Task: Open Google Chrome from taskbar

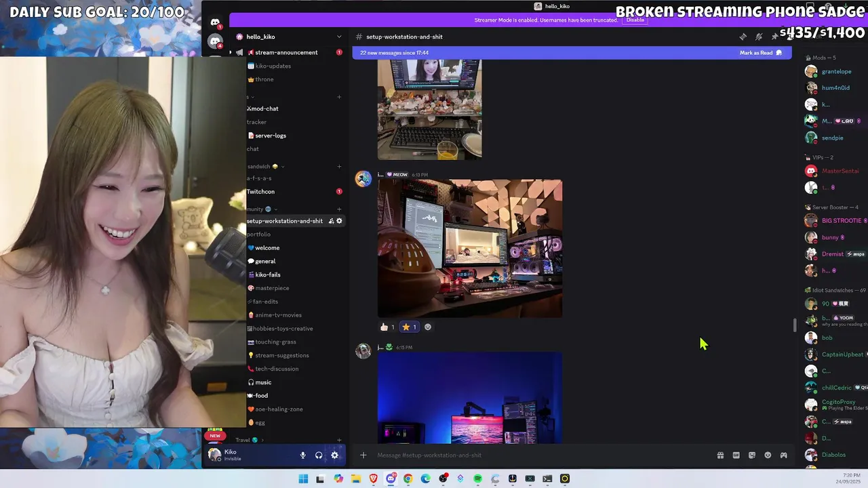Action: (x=408, y=479)
